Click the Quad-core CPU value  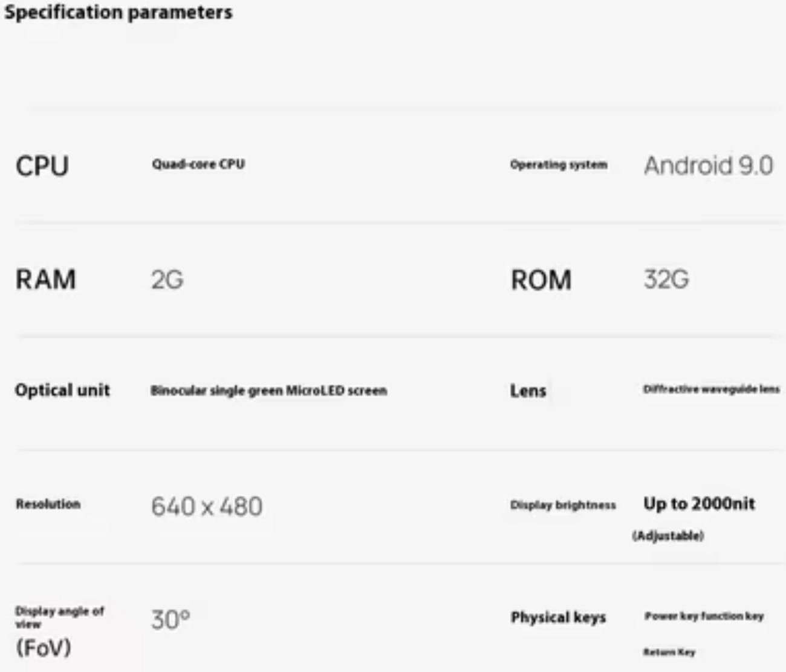pos(198,164)
